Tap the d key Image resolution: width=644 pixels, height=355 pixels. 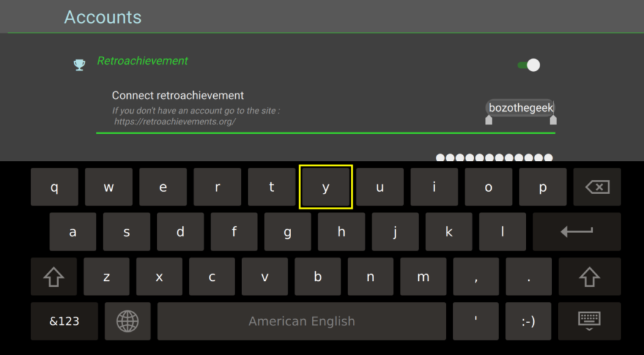(x=180, y=232)
